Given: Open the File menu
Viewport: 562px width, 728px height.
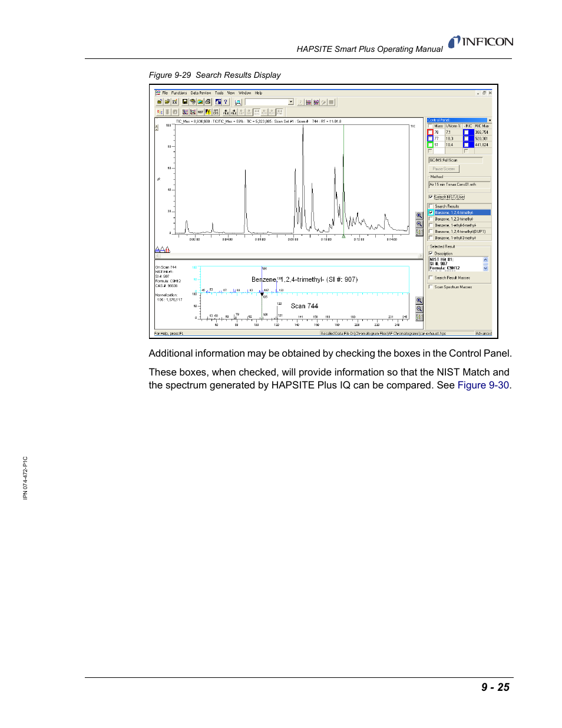Looking at the screenshot, I should click(165, 93).
